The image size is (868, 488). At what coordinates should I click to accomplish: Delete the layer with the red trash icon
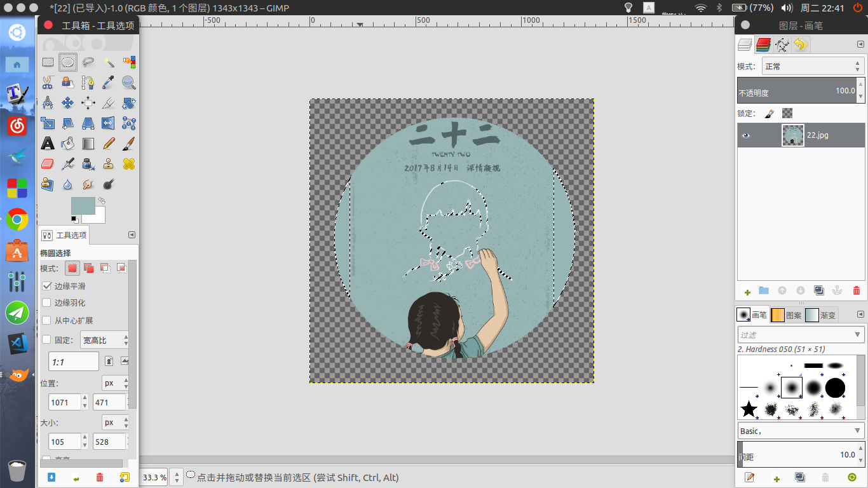(856, 290)
